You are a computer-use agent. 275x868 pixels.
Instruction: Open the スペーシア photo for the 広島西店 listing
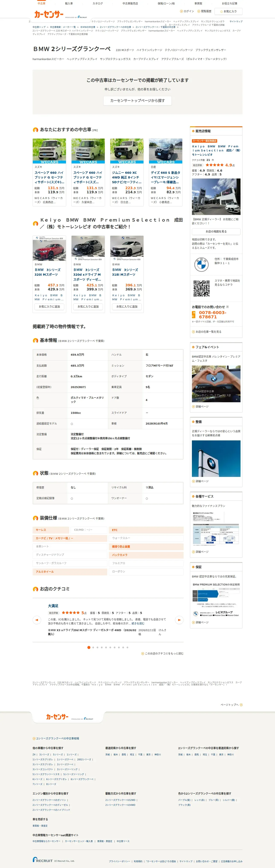click(49, 151)
